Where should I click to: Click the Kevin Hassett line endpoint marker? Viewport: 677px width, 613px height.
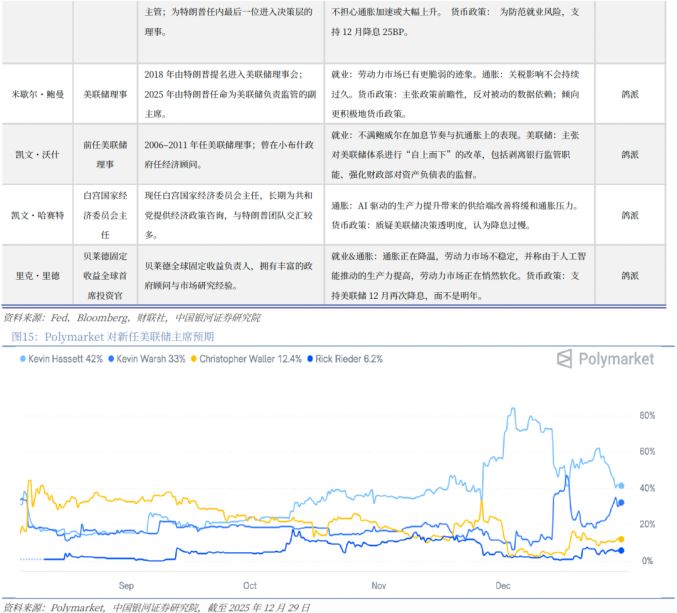(x=620, y=486)
